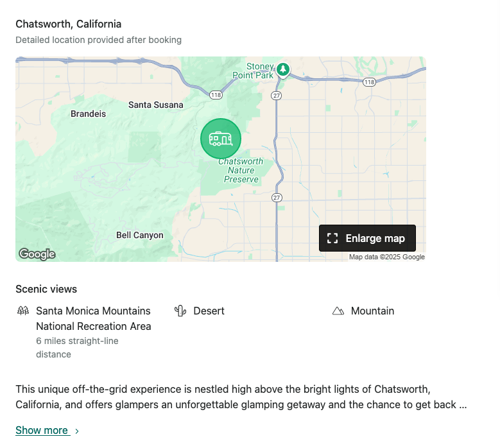The height and width of the screenshot is (448, 500).
Task: Click the Bell Canyon label on the map
Action: [x=139, y=236]
